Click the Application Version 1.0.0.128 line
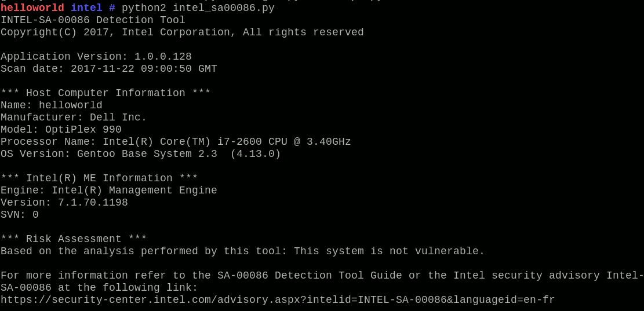 pos(96,57)
